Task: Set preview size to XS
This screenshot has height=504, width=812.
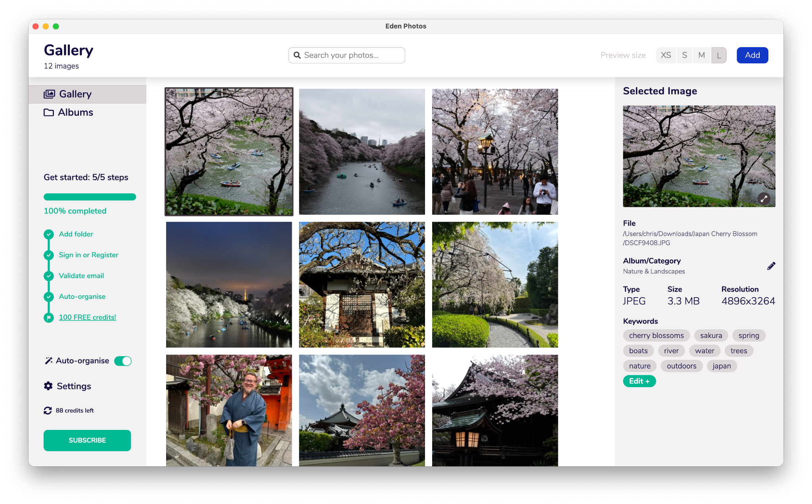Action: tap(666, 55)
